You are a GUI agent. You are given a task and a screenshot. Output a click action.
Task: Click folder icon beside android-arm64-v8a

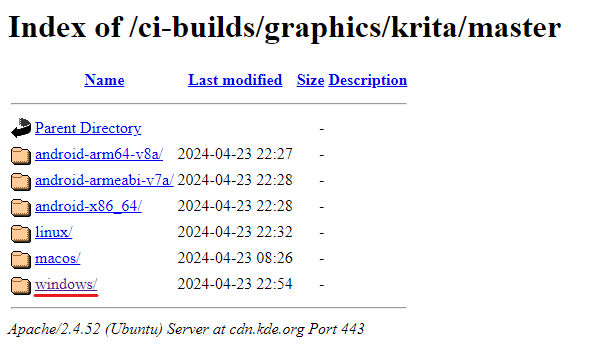(x=21, y=155)
